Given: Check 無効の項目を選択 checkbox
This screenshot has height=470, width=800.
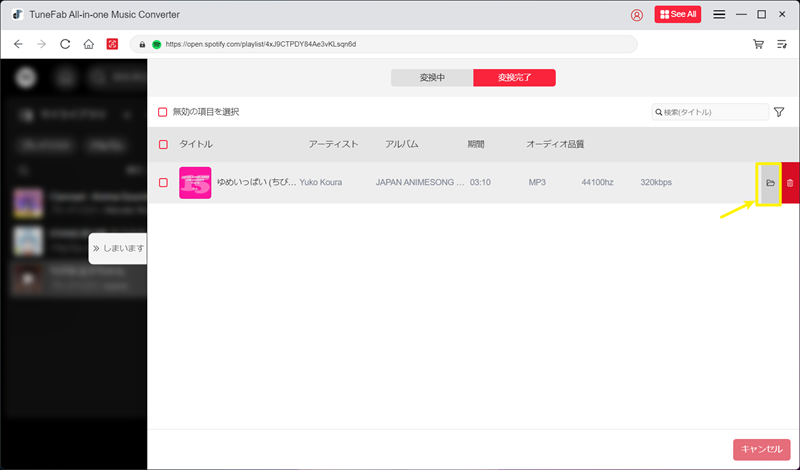Looking at the screenshot, I should point(162,112).
